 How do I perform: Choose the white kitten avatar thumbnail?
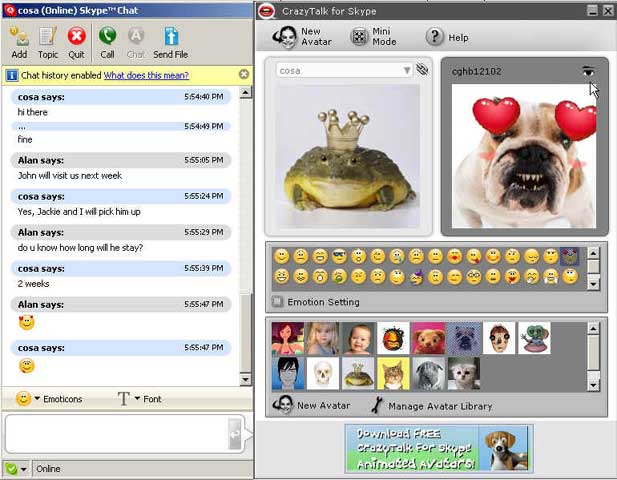464,373
